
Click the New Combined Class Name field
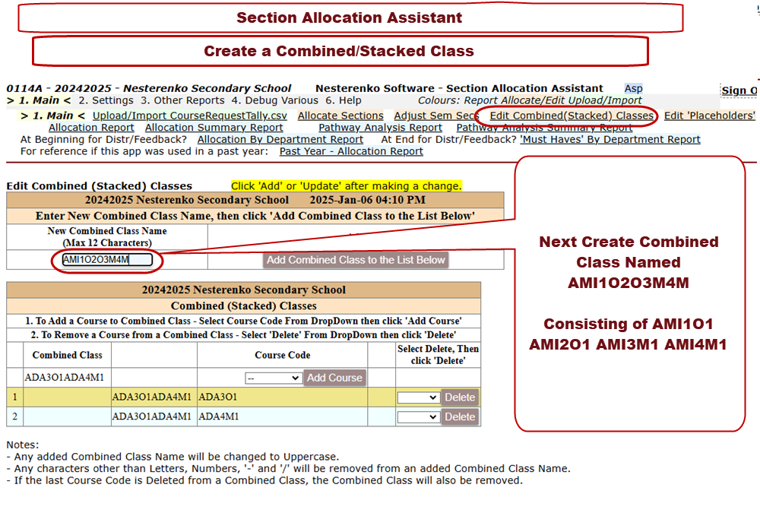[107, 260]
